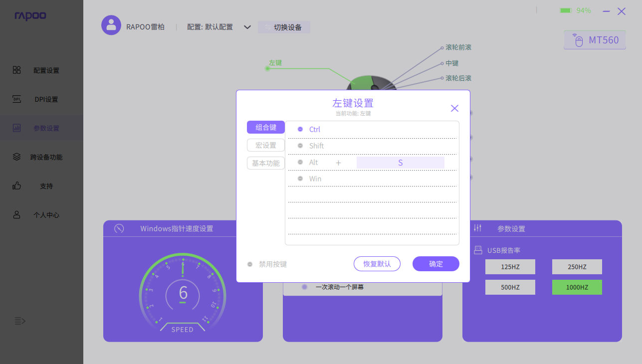Switch to the 宏设置 tab
642x364 pixels.
pos(266,145)
